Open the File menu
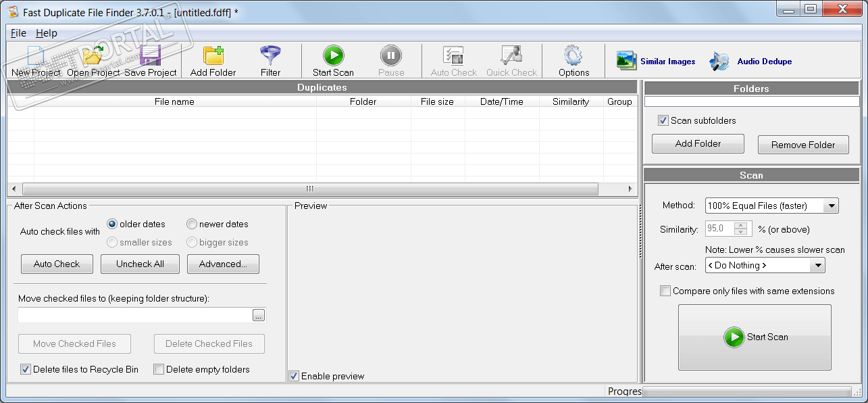The width and height of the screenshot is (868, 403). coord(18,32)
